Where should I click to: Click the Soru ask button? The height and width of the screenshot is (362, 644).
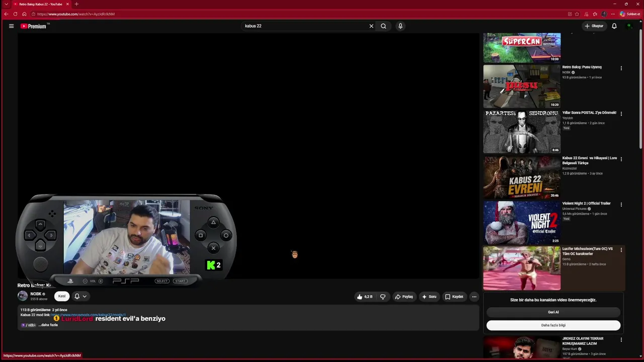429,297
